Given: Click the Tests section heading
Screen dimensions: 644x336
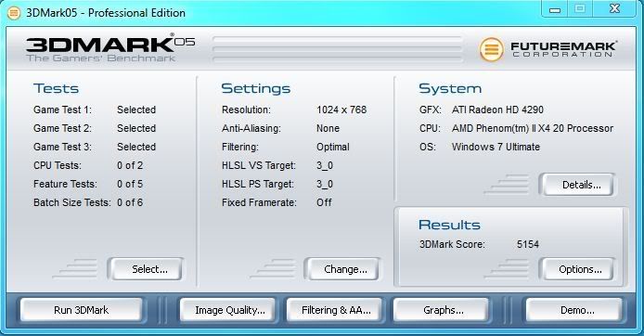Looking at the screenshot, I should pos(56,88).
